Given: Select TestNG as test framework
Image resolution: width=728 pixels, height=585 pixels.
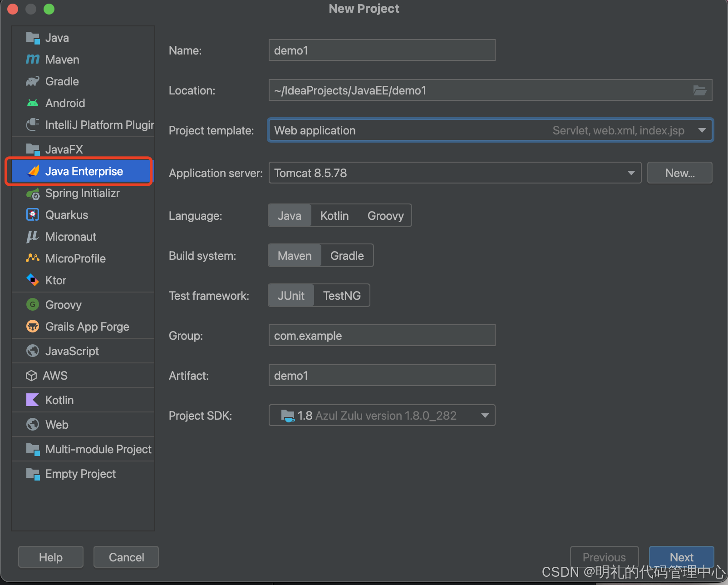Looking at the screenshot, I should click(x=342, y=295).
